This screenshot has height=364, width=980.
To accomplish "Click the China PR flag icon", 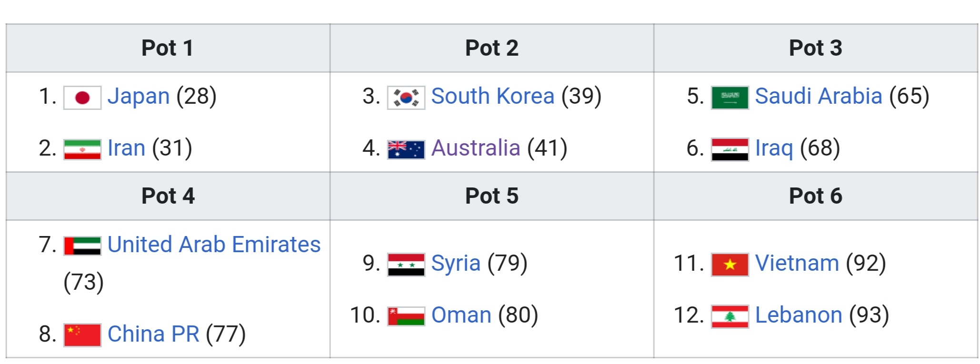I will click(82, 335).
